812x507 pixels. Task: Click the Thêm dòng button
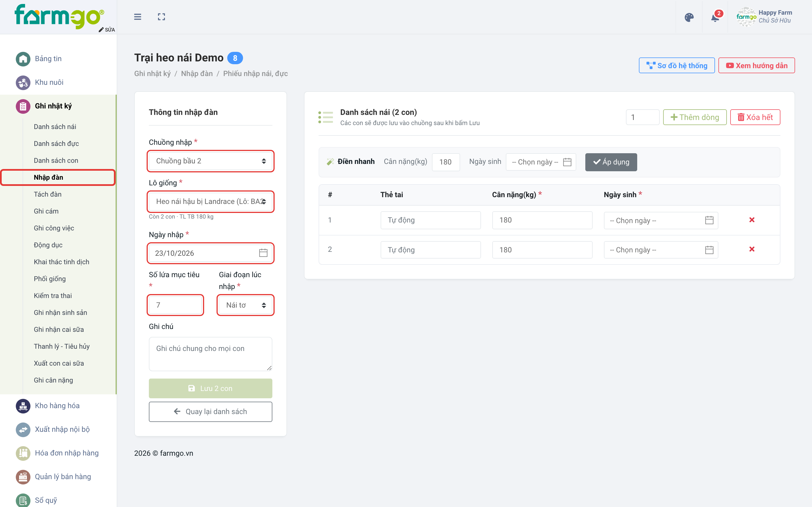pos(694,117)
